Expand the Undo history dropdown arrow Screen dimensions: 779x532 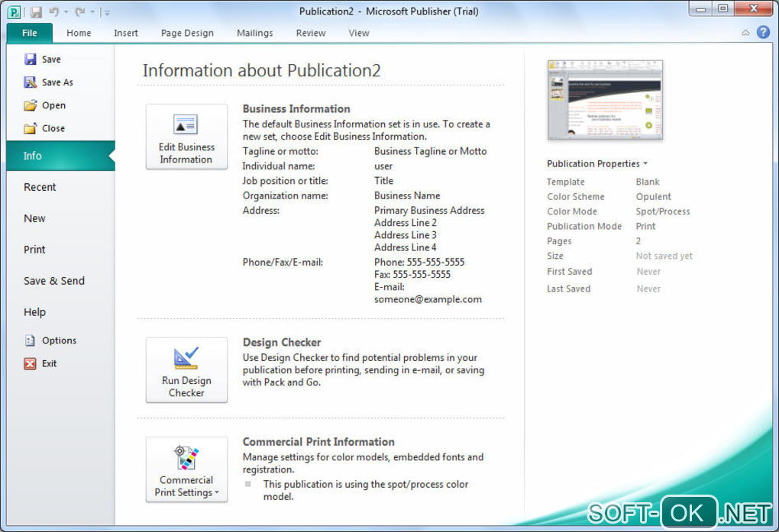66,12
